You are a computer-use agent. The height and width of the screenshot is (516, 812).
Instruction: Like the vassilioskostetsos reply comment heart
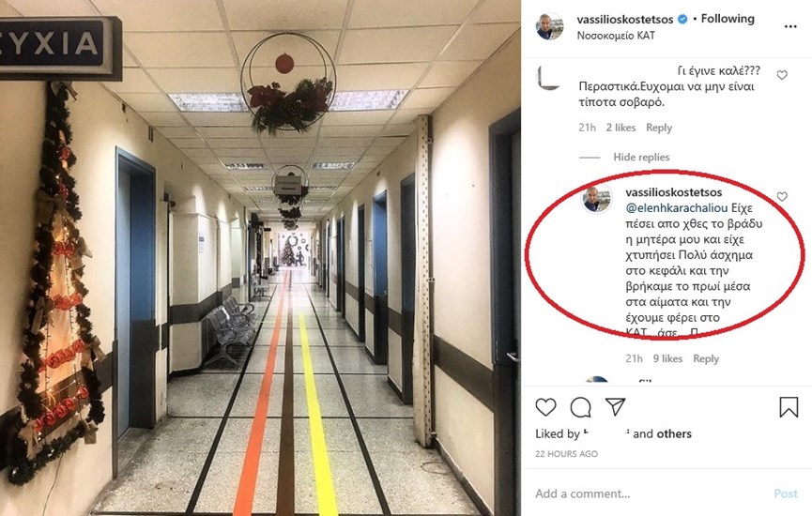pos(782,196)
